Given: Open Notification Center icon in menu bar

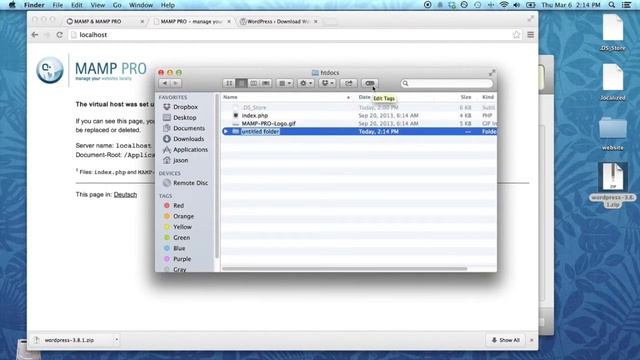Looking at the screenshot, I should [x=627, y=5].
